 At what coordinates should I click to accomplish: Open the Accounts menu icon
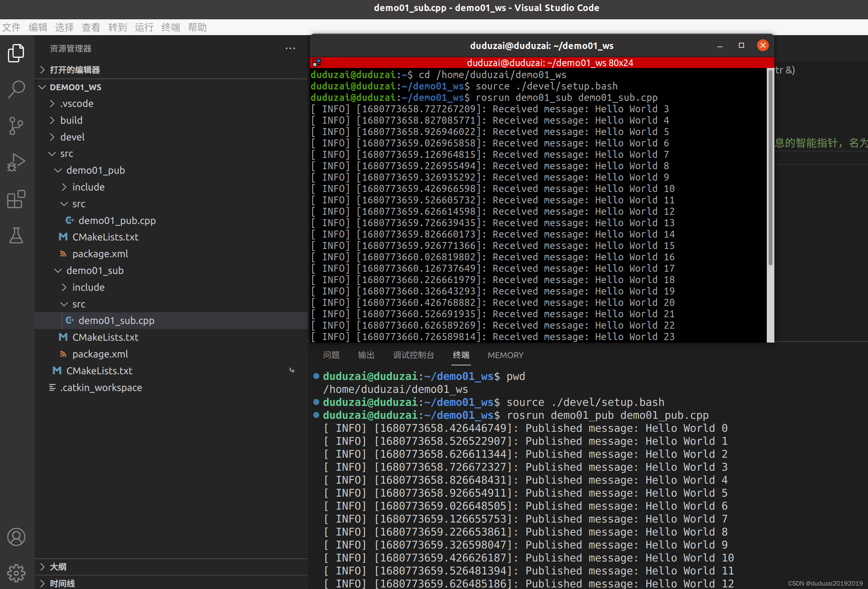(16, 537)
